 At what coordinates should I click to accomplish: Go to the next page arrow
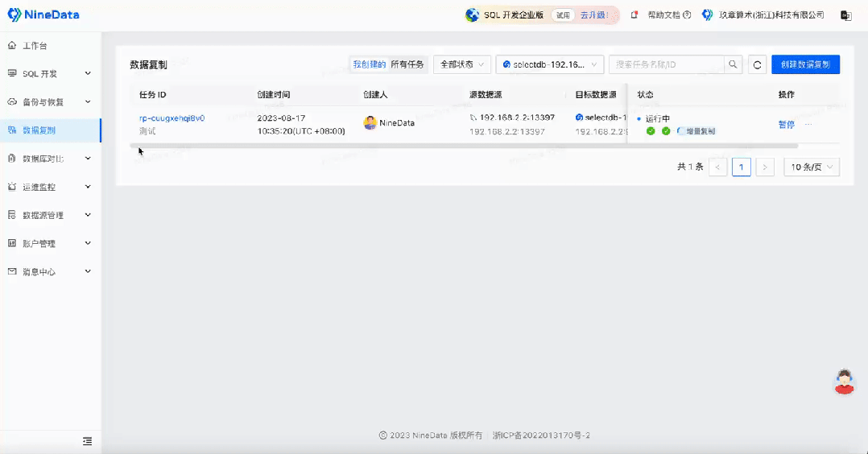click(764, 167)
